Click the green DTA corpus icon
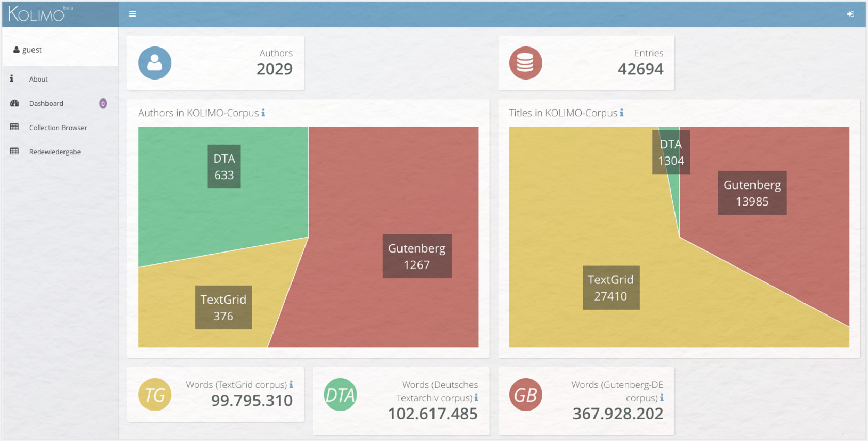 click(x=341, y=395)
